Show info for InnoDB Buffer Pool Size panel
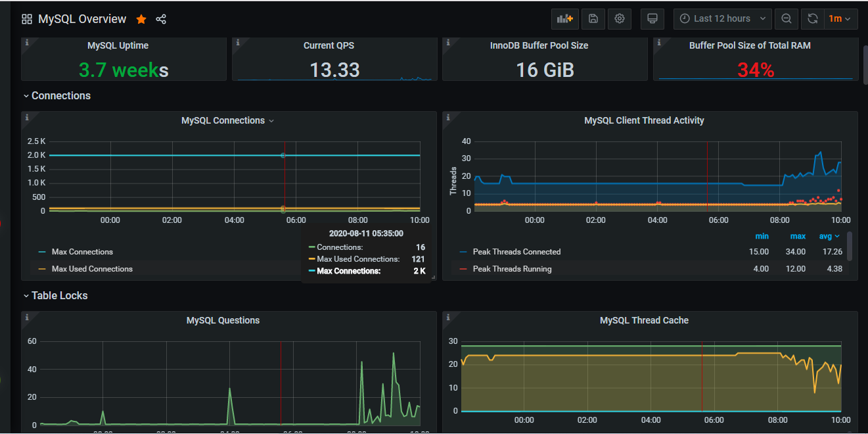Viewport: 868px width, 434px height. pyautogui.click(x=448, y=42)
